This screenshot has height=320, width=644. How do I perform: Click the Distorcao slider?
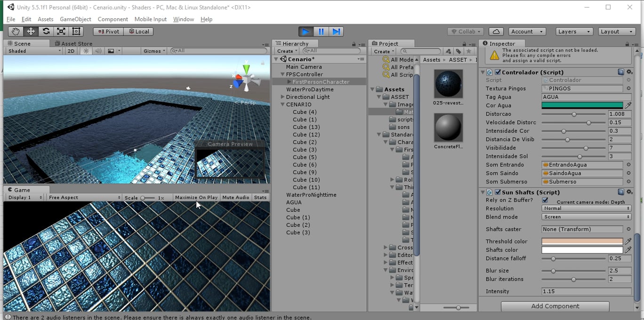click(574, 114)
